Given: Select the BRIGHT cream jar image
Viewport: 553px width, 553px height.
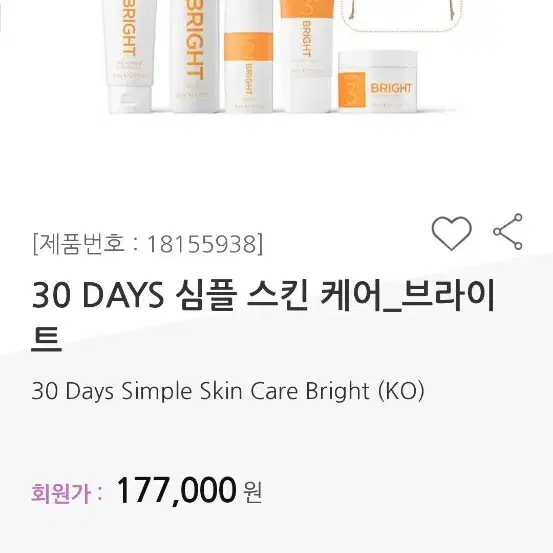Looking at the screenshot, I should coord(377,81).
